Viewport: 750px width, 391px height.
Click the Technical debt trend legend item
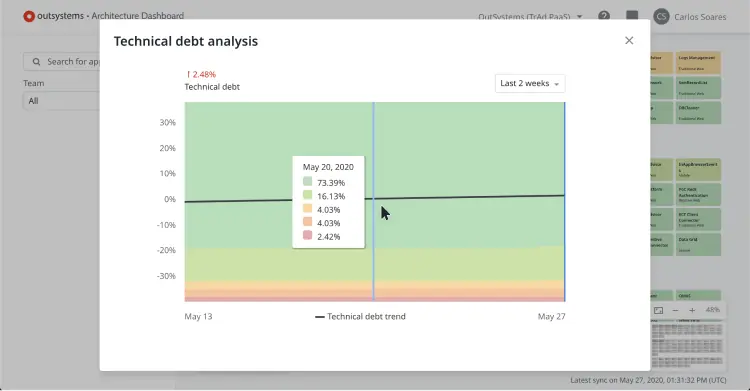360,316
